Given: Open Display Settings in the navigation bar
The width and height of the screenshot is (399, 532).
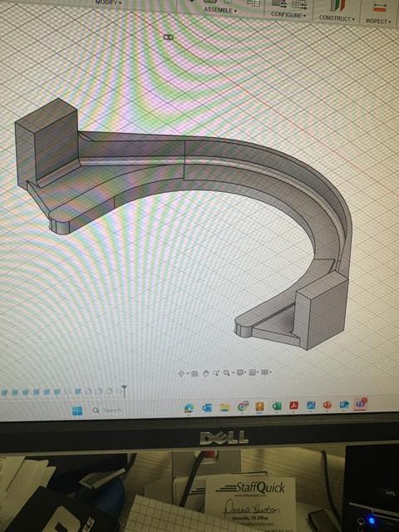Looking at the screenshot, I should [x=240, y=372].
